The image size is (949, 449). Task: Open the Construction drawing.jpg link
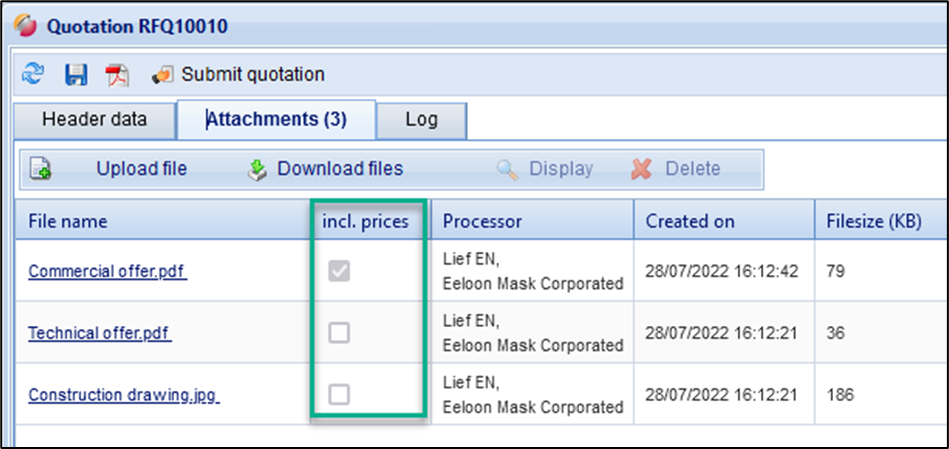[x=123, y=395]
